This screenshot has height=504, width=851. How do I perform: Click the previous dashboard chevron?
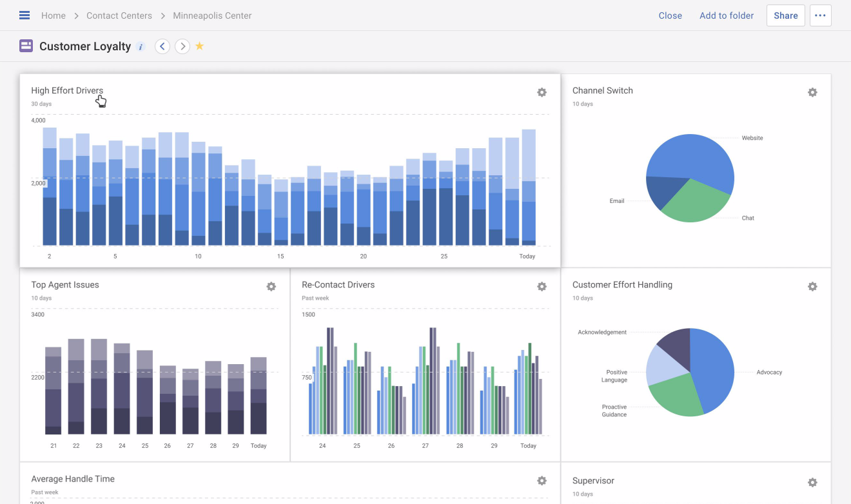click(x=162, y=46)
